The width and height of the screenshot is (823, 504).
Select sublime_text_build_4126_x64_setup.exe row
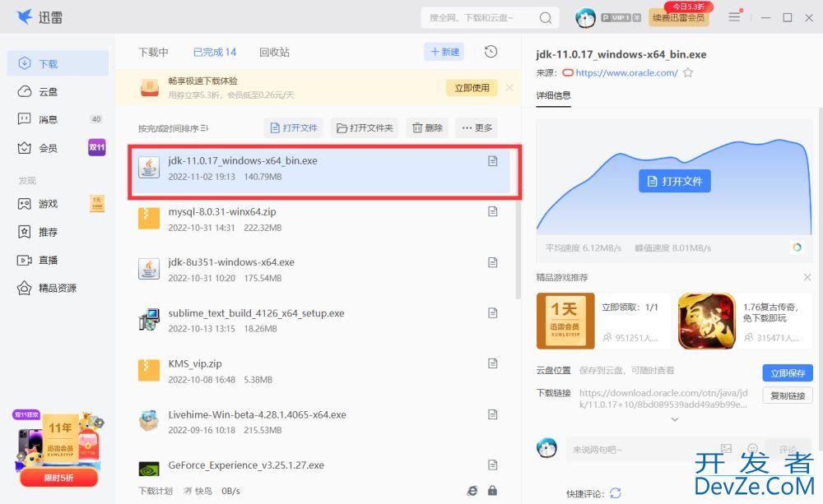321,321
